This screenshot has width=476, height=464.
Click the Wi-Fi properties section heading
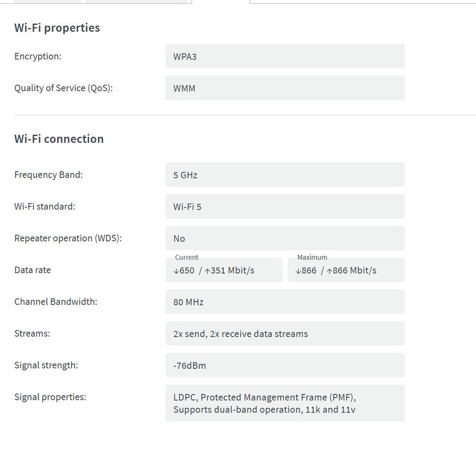(57, 28)
